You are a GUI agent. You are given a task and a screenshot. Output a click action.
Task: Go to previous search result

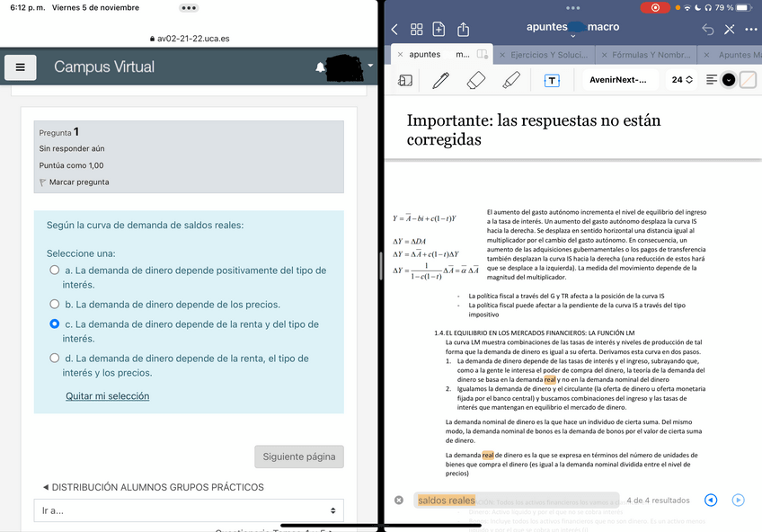coord(711,500)
